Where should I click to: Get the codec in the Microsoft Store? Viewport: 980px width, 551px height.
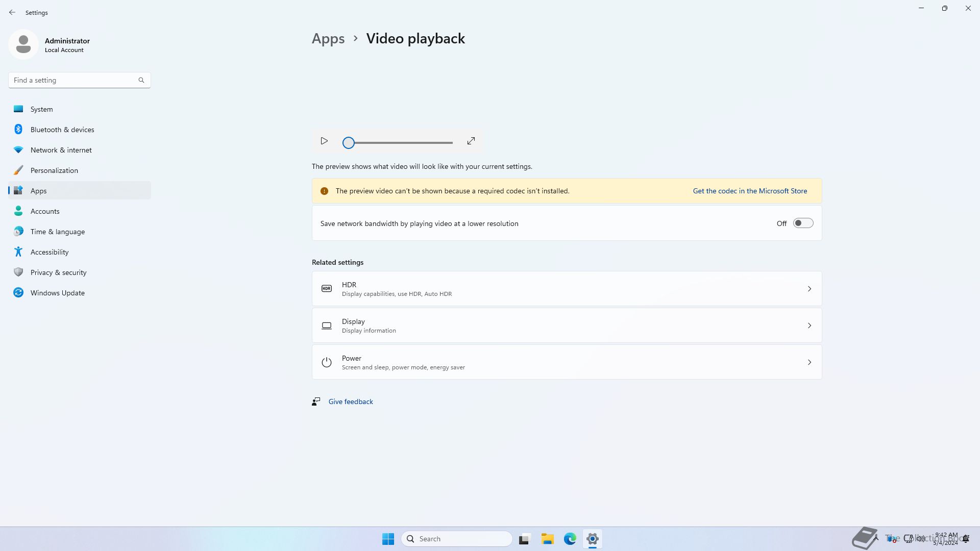749,191
